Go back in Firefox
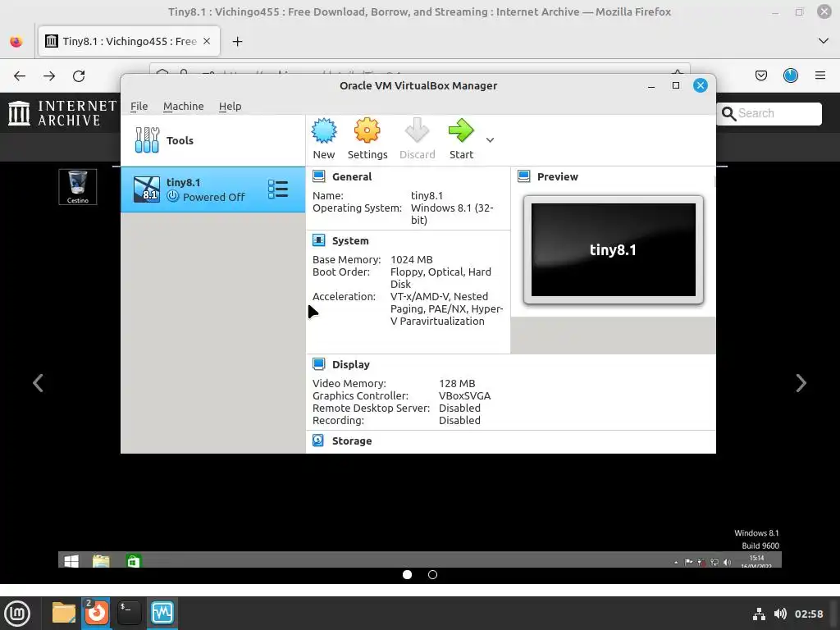The image size is (840, 630). coord(20,76)
